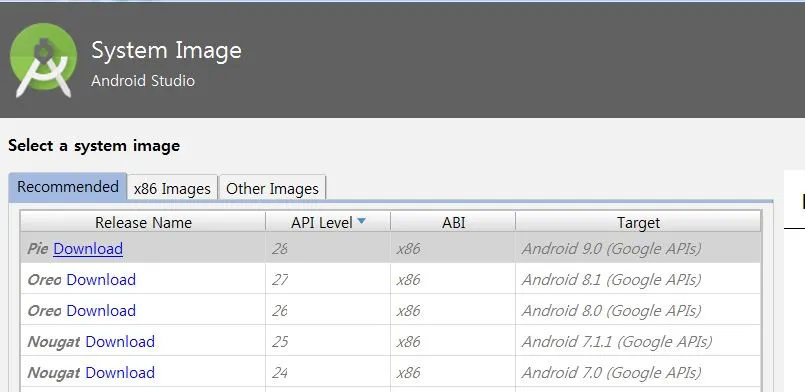
Task: Download Oreo API 27 image
Action: click(x=101, y=280)
